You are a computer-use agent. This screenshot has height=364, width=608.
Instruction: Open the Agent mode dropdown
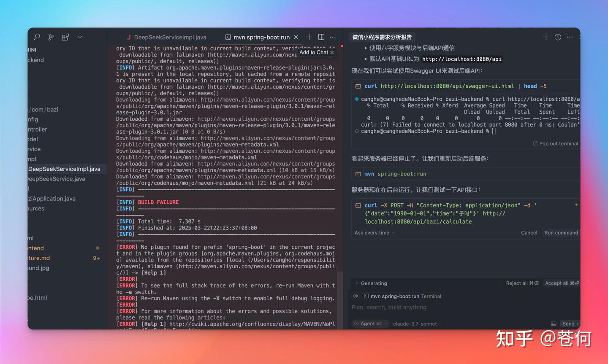pos(370,324)
